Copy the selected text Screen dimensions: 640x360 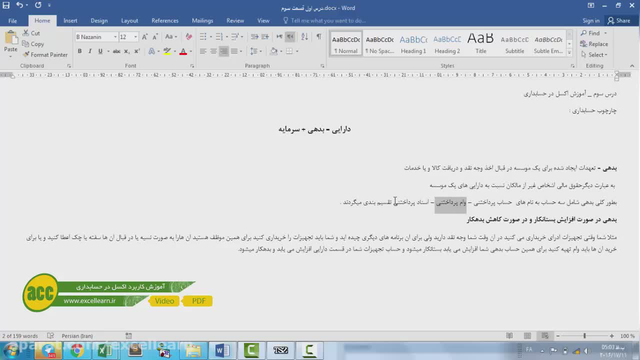[x=33, y=44]
